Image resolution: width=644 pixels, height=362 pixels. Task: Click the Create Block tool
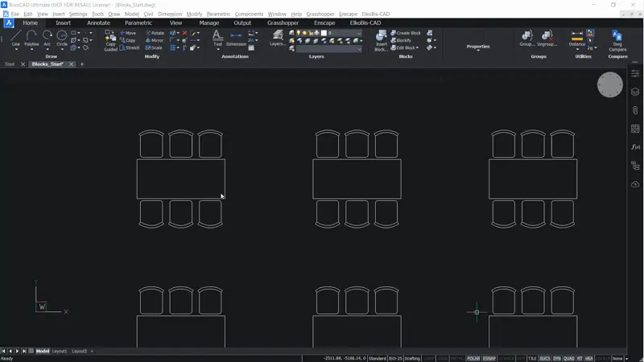[406, 33]
